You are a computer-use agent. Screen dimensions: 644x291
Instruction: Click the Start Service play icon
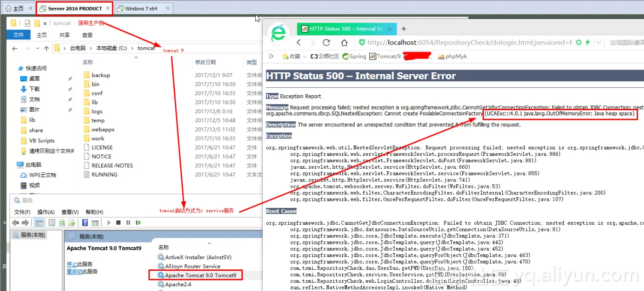pos(109,223)
